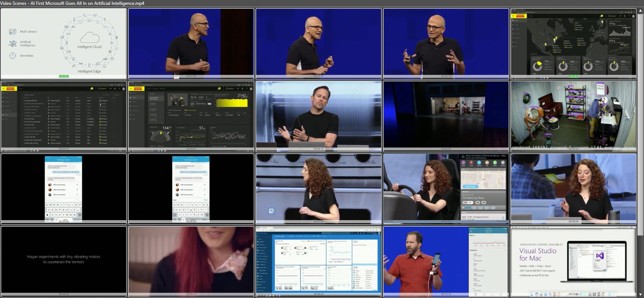Screen dimensions: 644x298
Task: Select the workshop camera object detection scene
Action: click(573, 116)
